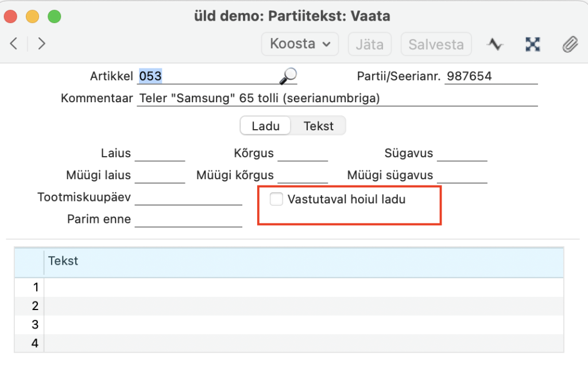Click the green macOS zoom window button
The width and height of the screenshot is (588, 387).
click(x=54, y=16)
